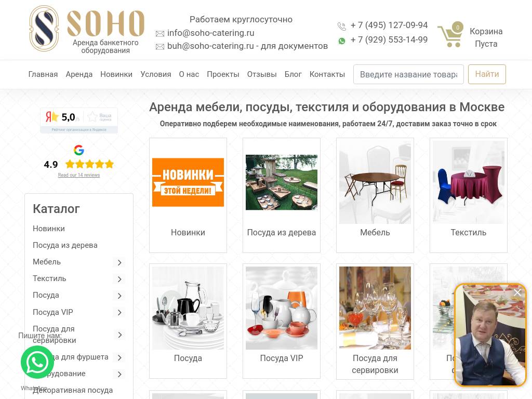Expand the Мебель catalog submenu arrow

point(119,262)
